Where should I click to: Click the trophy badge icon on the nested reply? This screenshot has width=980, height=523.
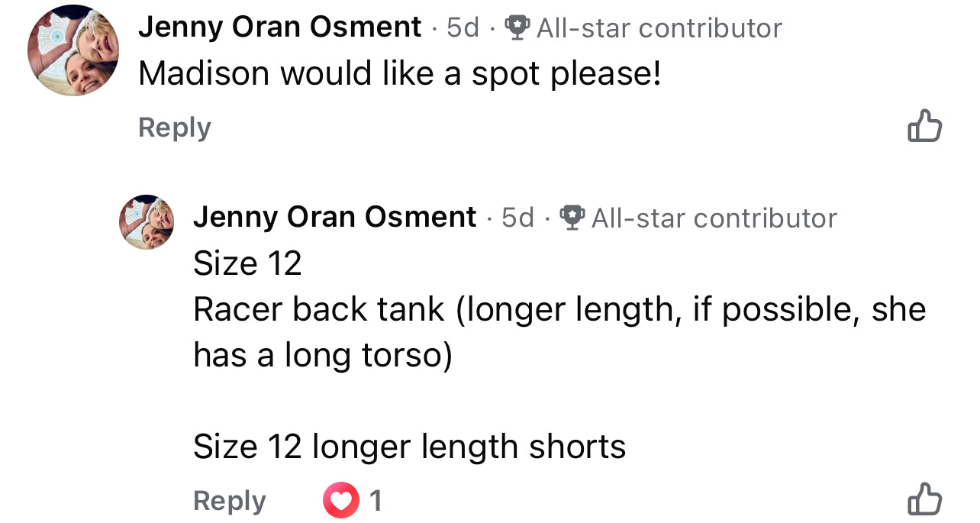click(x=572, y=218)
